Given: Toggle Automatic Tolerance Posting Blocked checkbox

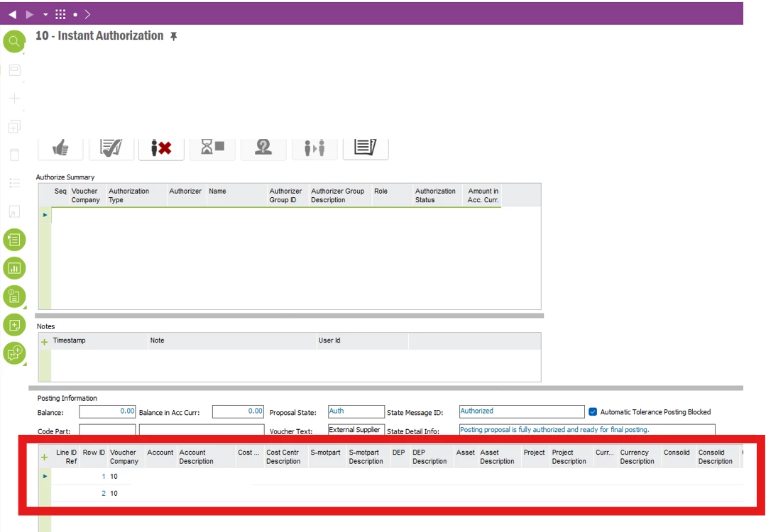Looking at the screenshot, I should [x=593, y=412].
